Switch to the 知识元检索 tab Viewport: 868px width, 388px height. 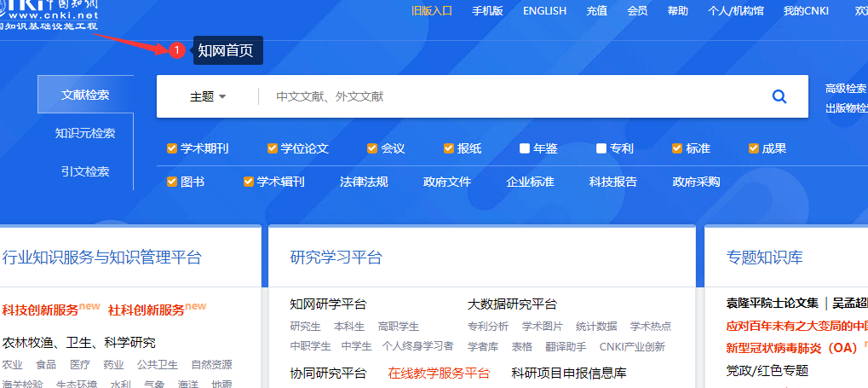(85, 133)
